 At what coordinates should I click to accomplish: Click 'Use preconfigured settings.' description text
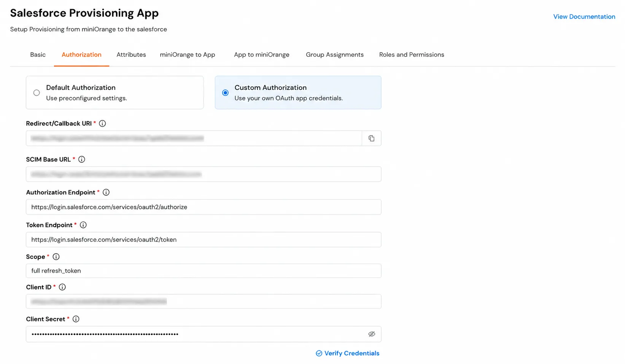pos(86,98)
